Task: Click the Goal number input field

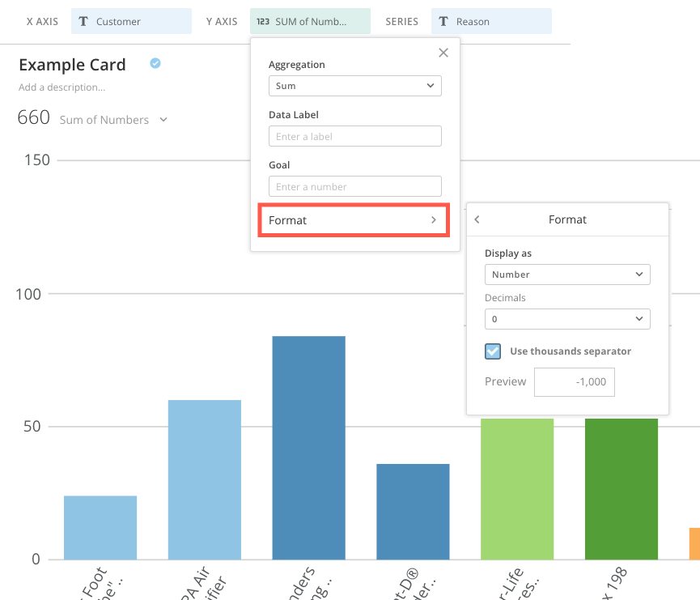Action: 354,185
